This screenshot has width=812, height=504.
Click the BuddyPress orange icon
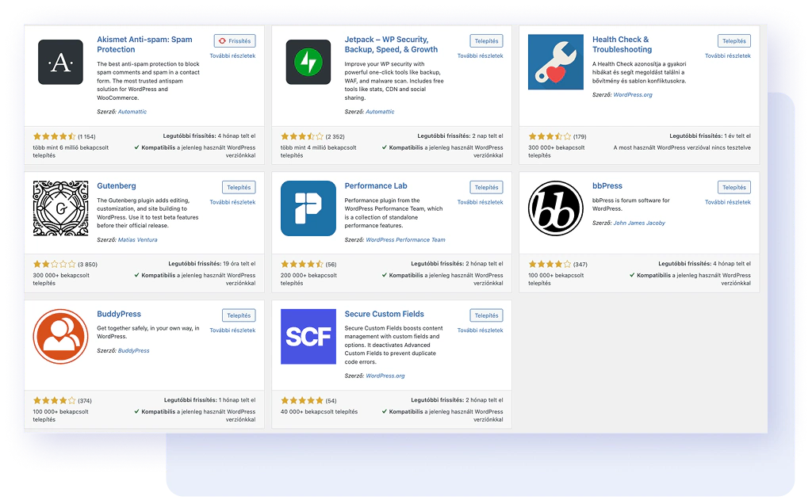tap(61, 336)
